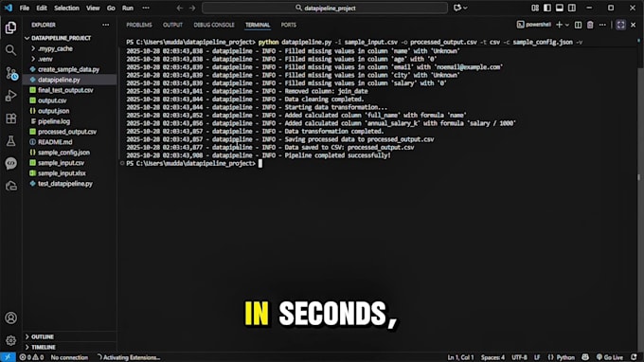Open the Testing flask view
Screen dimensions: 644x362
(x=11, y=141)
